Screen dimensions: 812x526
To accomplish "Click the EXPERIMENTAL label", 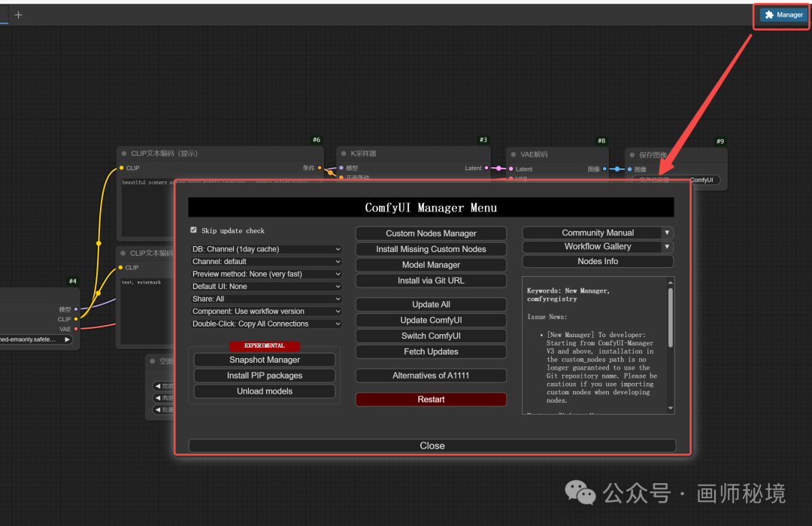I will tap(265, 345).
